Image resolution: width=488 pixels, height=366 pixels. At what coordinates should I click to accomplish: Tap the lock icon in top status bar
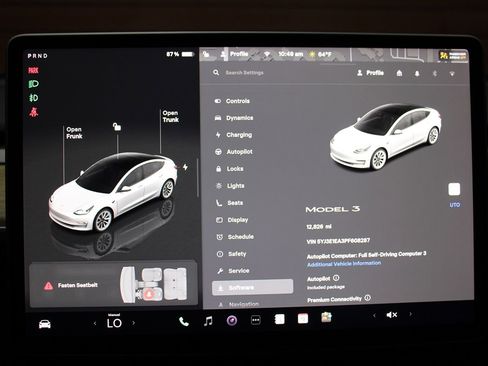(x=206, y=54)
